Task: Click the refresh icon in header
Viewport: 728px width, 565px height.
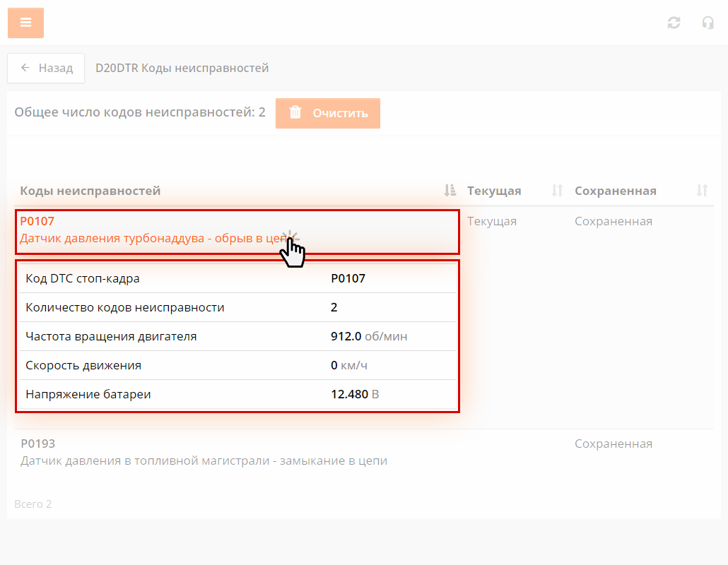Action: point(674,23)
